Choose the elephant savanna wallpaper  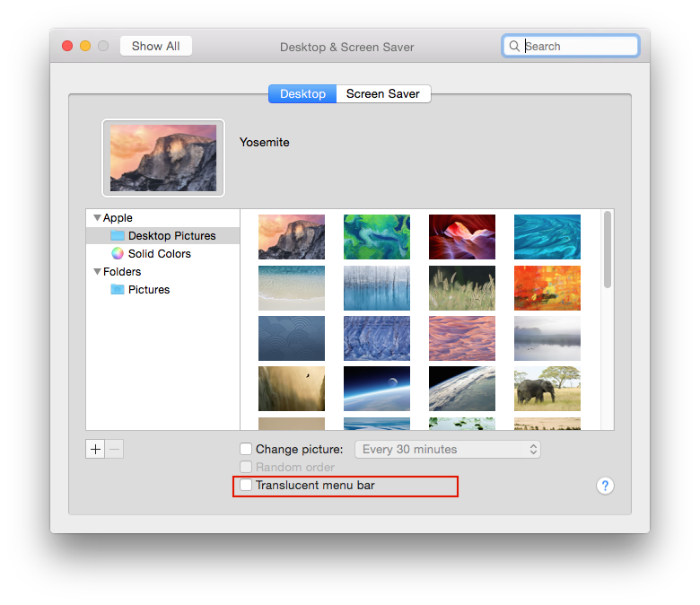pos(547,389)
